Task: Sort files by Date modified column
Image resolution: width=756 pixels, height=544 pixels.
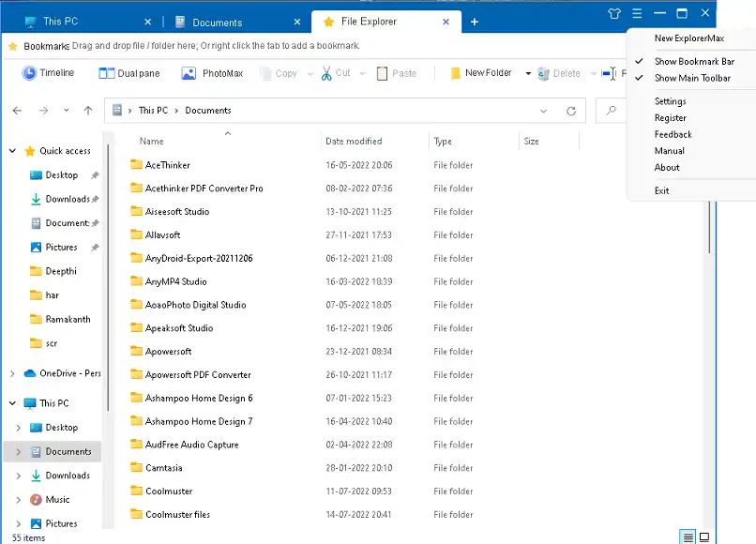Action: click(x=354, y=142)
